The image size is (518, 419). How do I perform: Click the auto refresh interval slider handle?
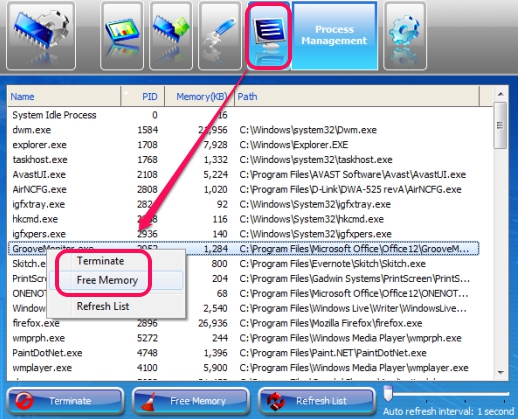coord(388,393)
